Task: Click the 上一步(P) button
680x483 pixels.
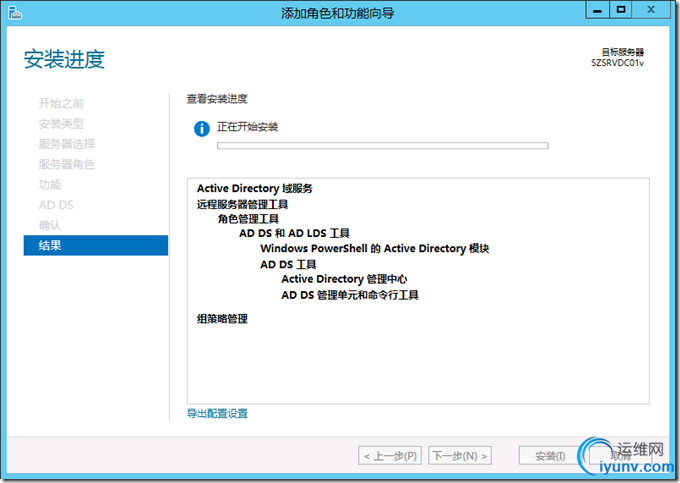Action: coord(390,456)
